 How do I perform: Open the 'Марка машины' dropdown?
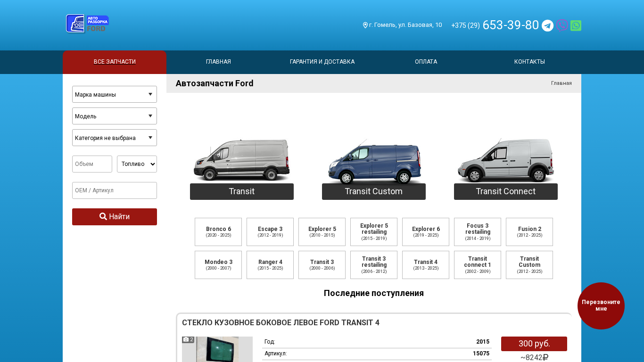(x=115, y=94)
